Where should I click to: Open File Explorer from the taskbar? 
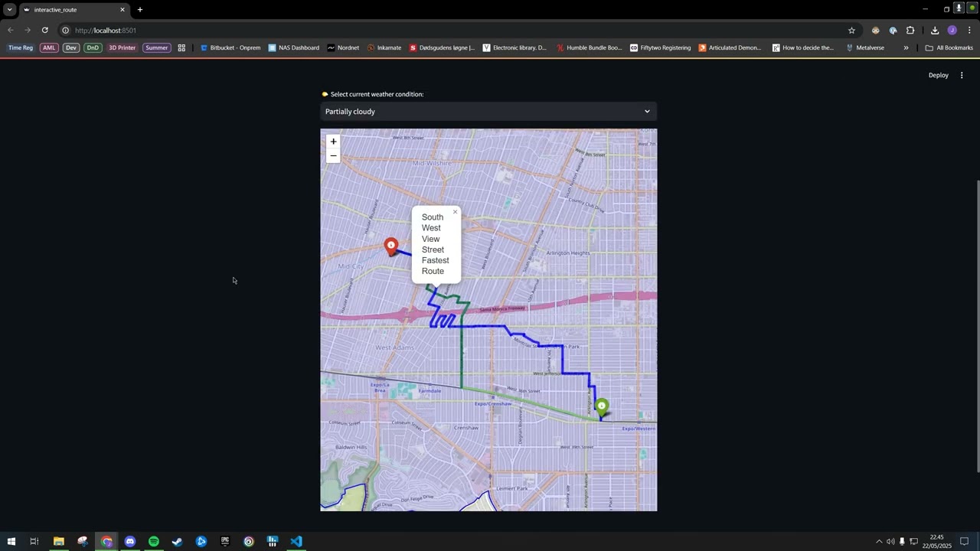click(58, 542)
